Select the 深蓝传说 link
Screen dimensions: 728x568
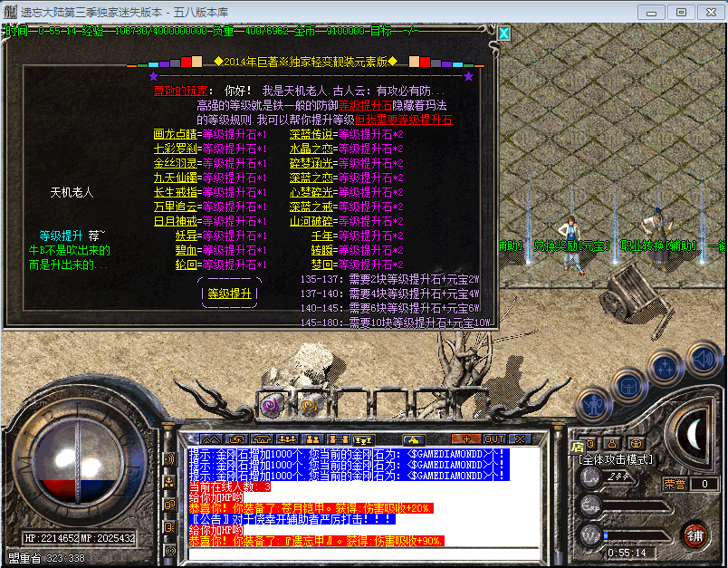click(311, 135)
